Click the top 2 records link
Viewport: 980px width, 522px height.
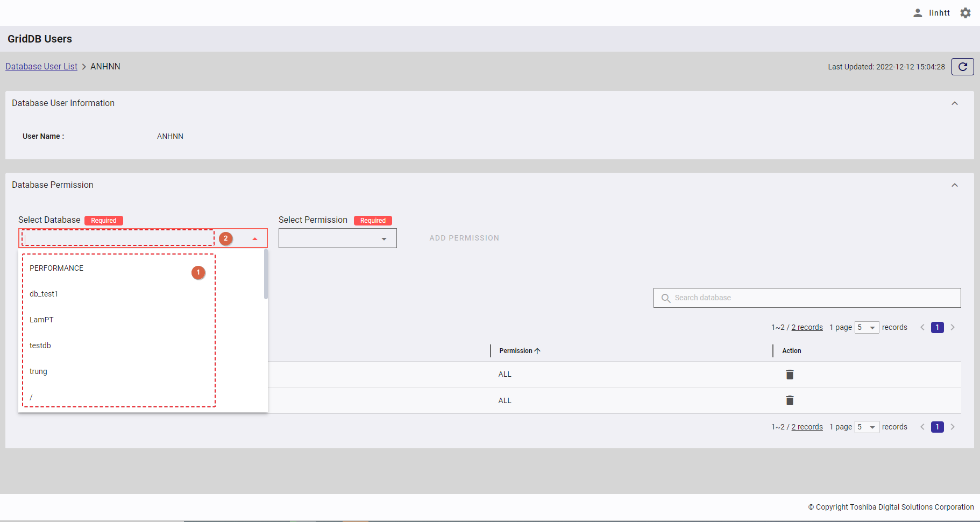click(807, 327)
